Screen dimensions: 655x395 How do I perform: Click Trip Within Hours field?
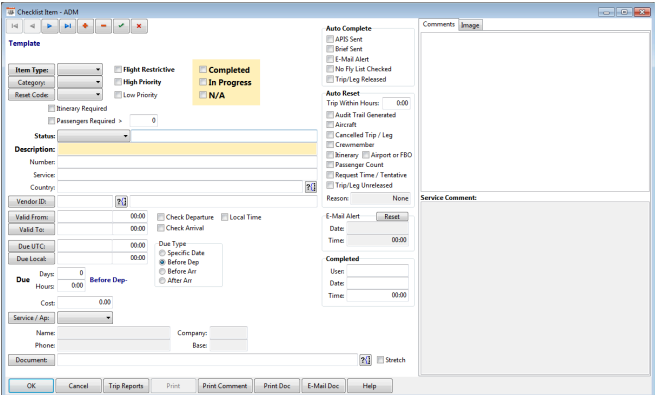(x=396, y=103)
